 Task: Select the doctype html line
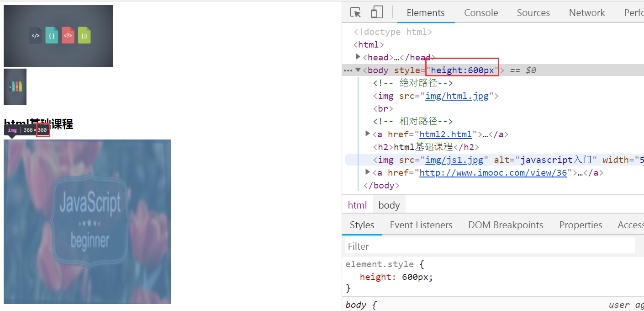click(x=393, y=32)
